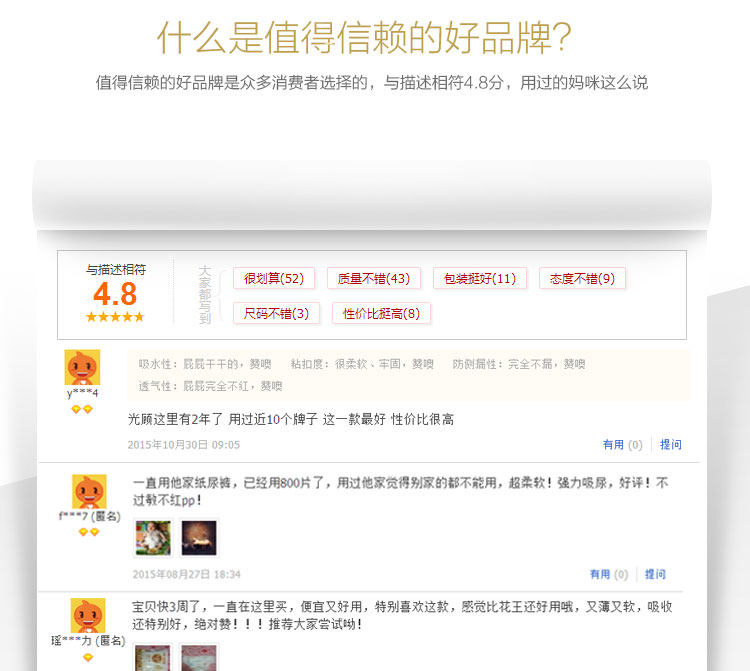Open dark photo thumbnail in second review
The image size is (750, 671).
[x=199, y=538]
